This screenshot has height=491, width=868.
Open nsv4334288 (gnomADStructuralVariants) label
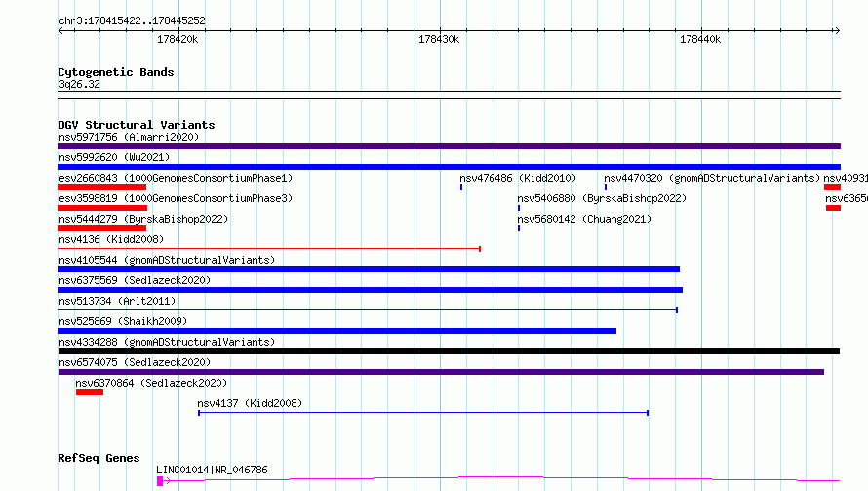point(167,342)
